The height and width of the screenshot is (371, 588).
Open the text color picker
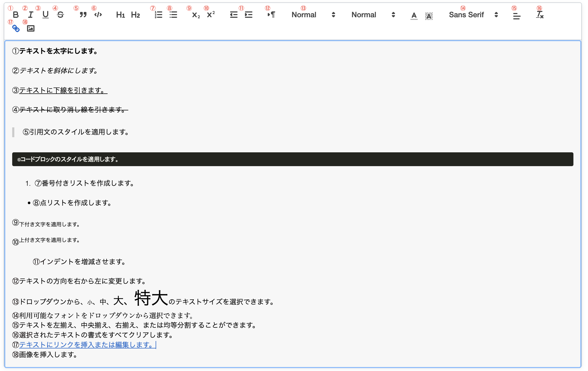point(414,16)
